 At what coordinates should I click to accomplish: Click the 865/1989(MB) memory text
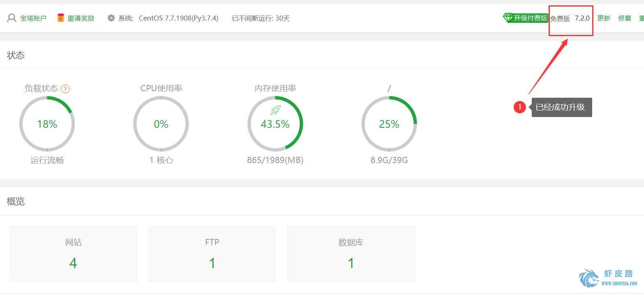275,160
